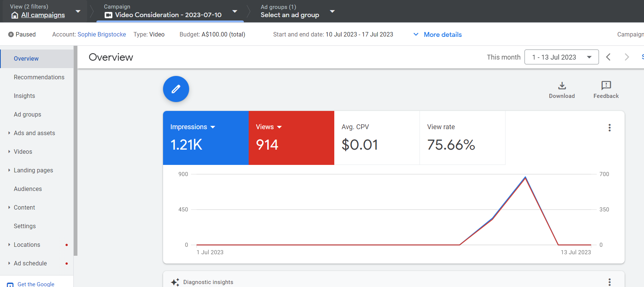Click the All campaigns home icon

(x=15, y=15)
